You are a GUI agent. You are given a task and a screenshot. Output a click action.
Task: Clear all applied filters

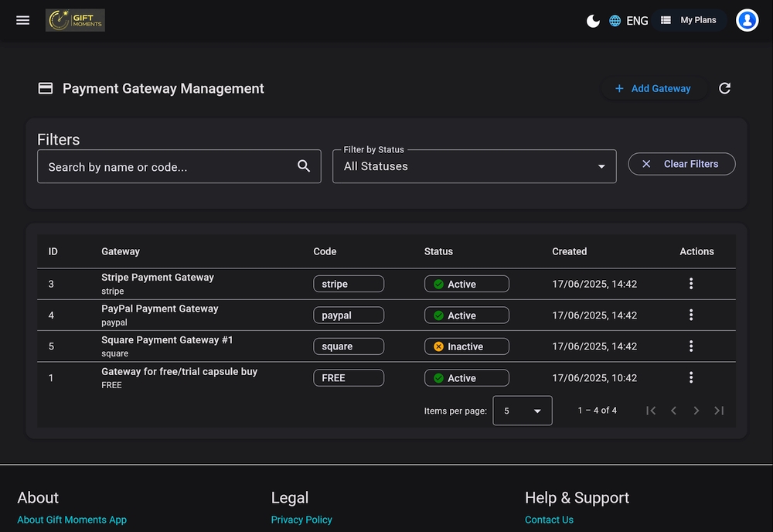tap(681, 164)
